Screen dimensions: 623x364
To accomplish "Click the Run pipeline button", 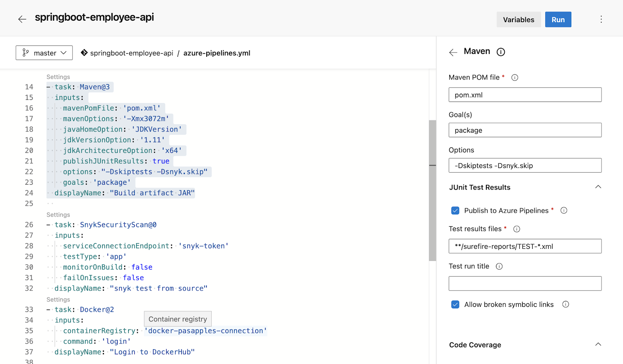I will coord(558,19).
